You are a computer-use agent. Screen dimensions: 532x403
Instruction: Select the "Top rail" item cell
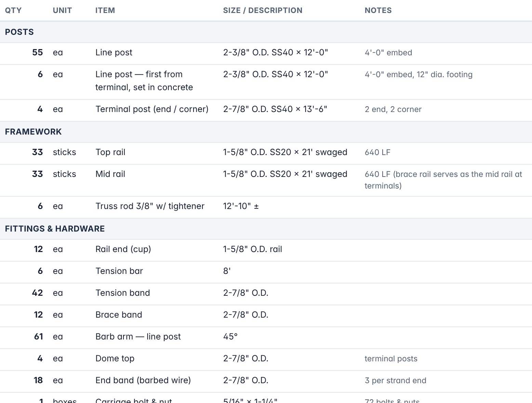coord(110,152)
